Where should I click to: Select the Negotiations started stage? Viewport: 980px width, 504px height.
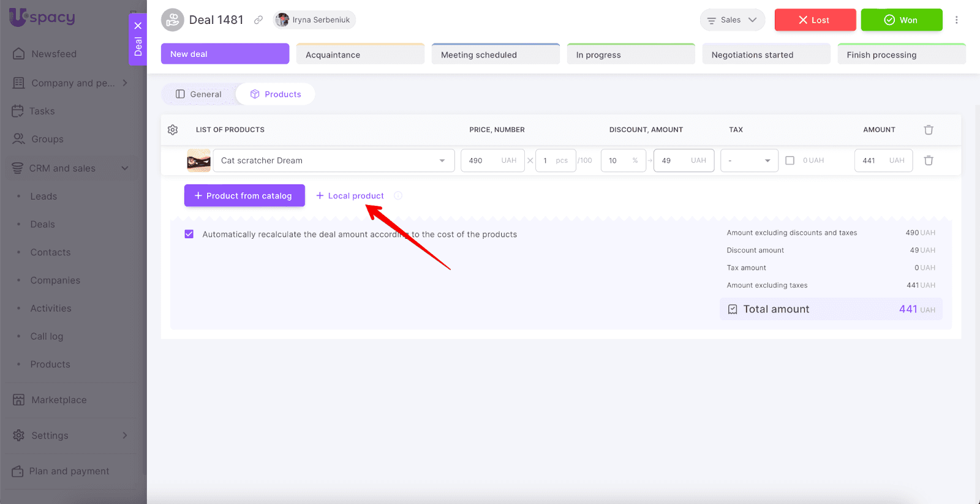tap(766, 55)
